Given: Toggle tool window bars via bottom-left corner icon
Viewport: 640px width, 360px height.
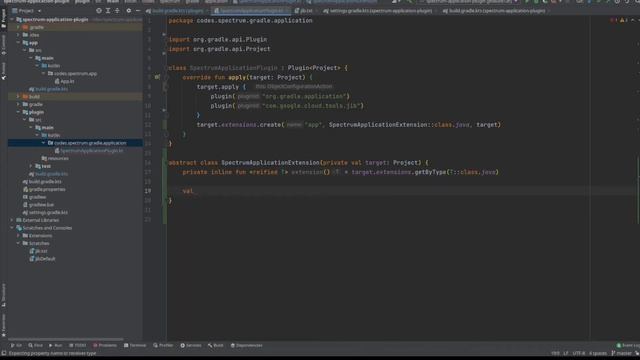Looking at the screenshot, I should [4, 353].
